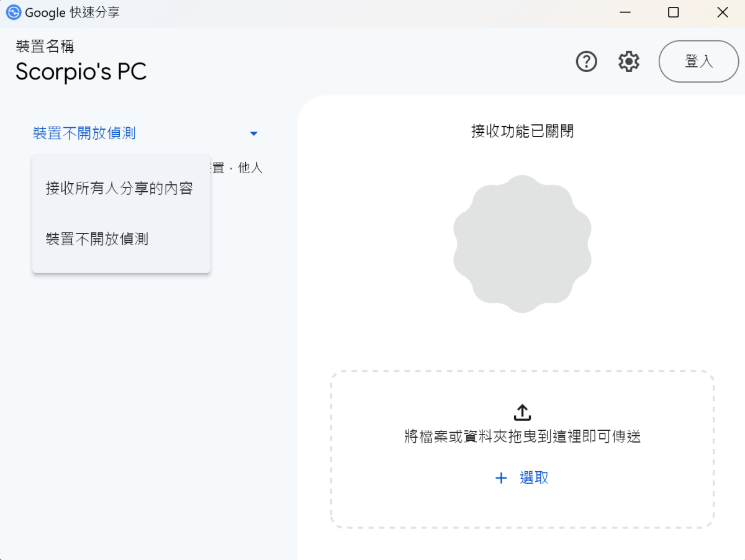Open the help question mark icon
This screenshot has width=745, height=560.
pos(587,61)
